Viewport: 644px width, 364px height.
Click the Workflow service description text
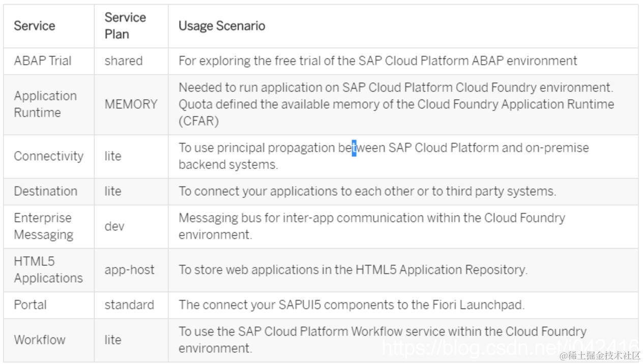coord(383,340)
